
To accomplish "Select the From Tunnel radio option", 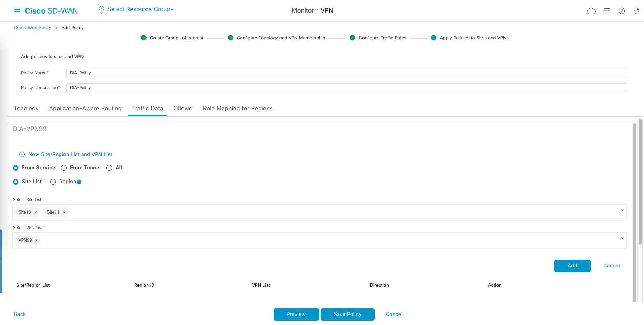I will pyautogui.click(x=64, y=168).
